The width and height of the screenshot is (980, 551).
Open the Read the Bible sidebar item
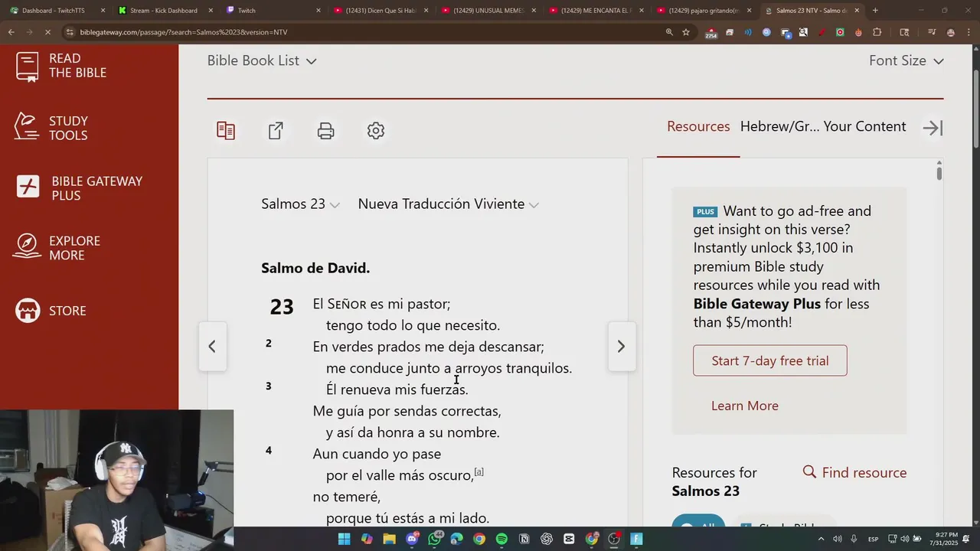click(61, 66)
